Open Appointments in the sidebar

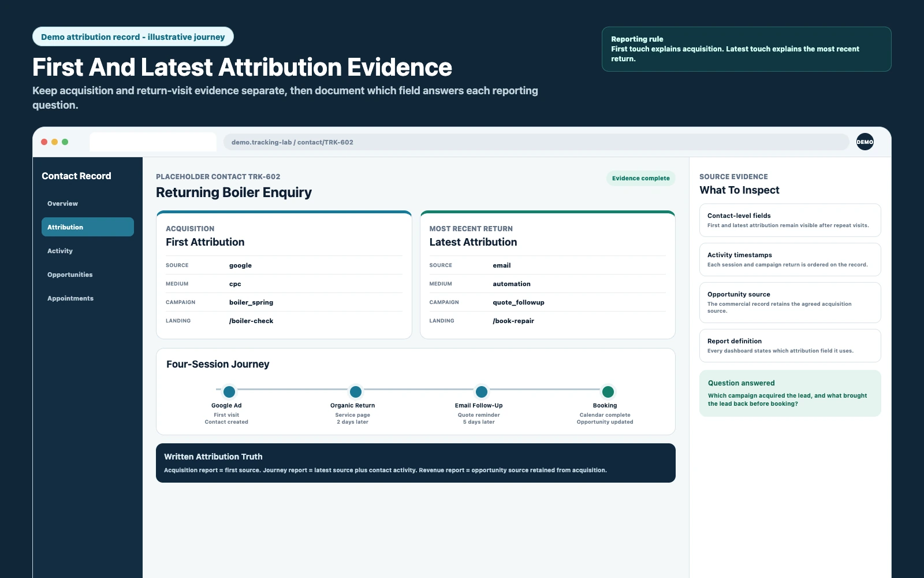coord(88,298)
